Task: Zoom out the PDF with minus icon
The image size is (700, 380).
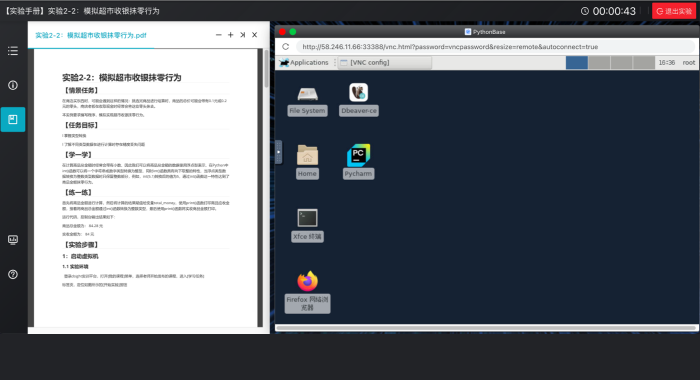Action: 218,35
